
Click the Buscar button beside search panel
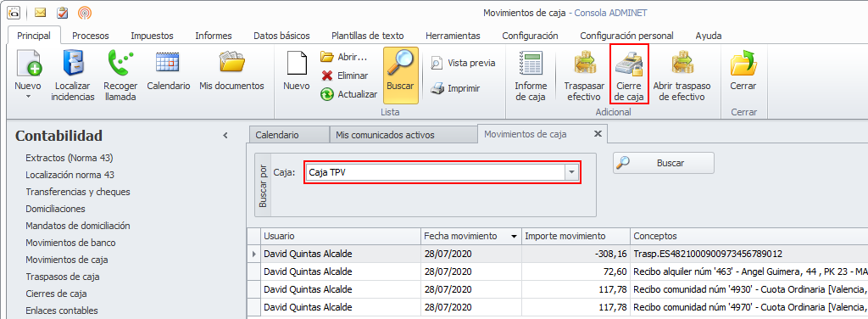(663, 163)
